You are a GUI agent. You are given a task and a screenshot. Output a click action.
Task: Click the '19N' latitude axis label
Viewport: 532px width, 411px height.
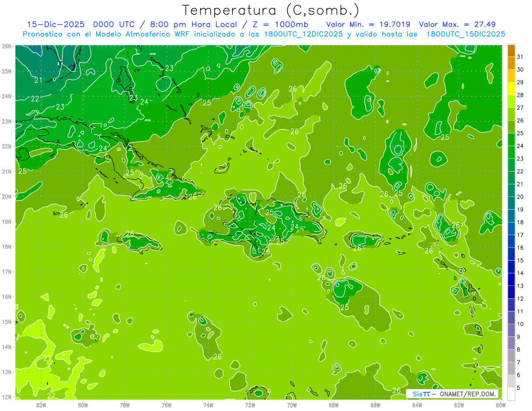tap(7, 222)
